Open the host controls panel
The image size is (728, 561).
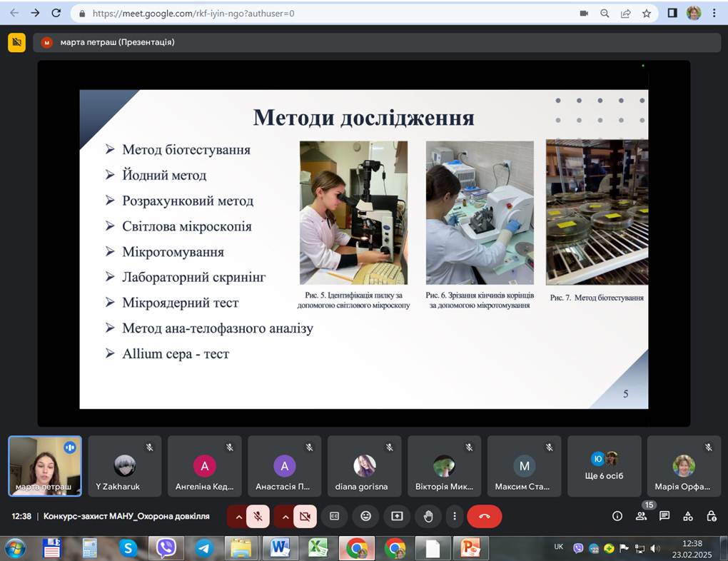pyautogui.click(x=712, y=516)
